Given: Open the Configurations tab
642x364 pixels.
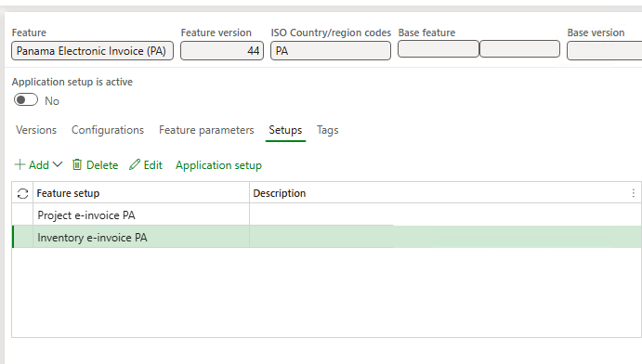Looking at the screenshot, I should (x=108, y=130).
